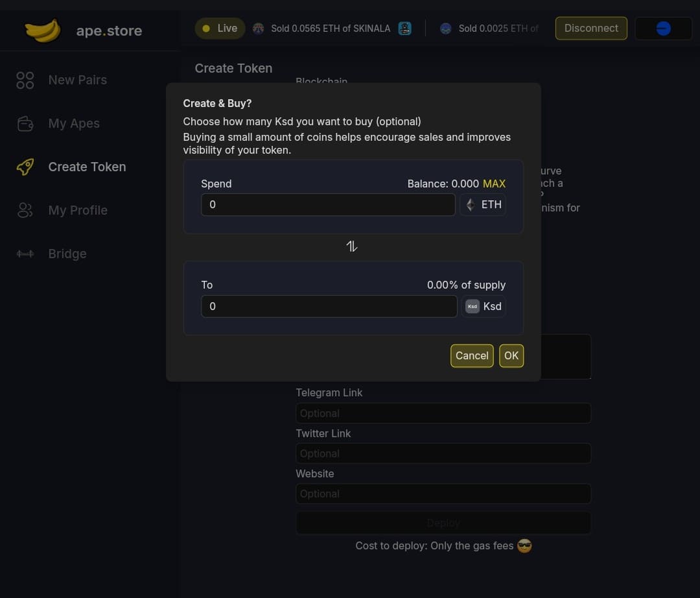Click the swap direction arrows icon

point(352,246)
